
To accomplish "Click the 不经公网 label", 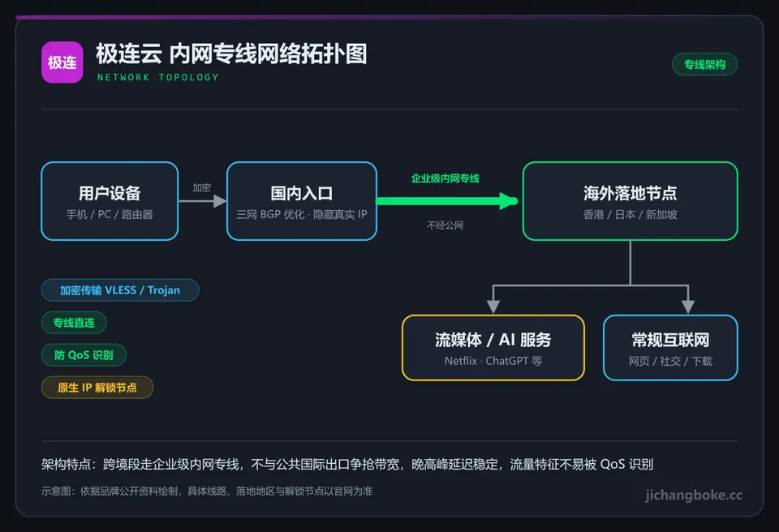I will coord(445,225).
